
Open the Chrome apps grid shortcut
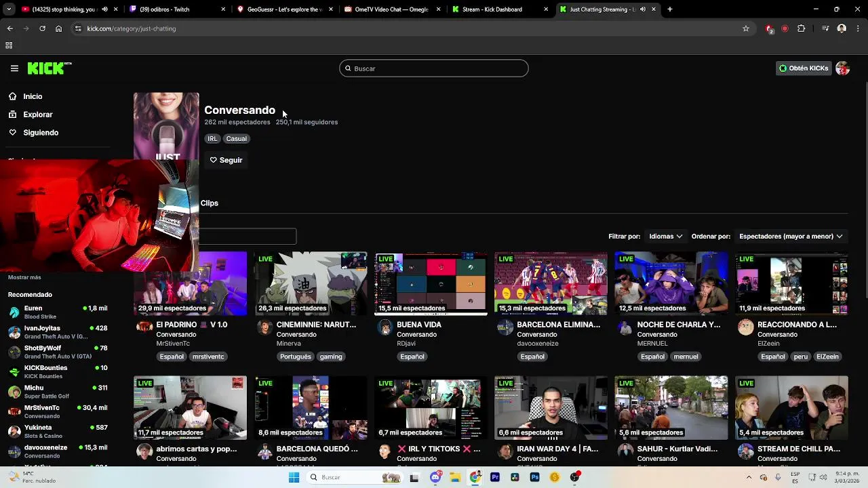9,45
